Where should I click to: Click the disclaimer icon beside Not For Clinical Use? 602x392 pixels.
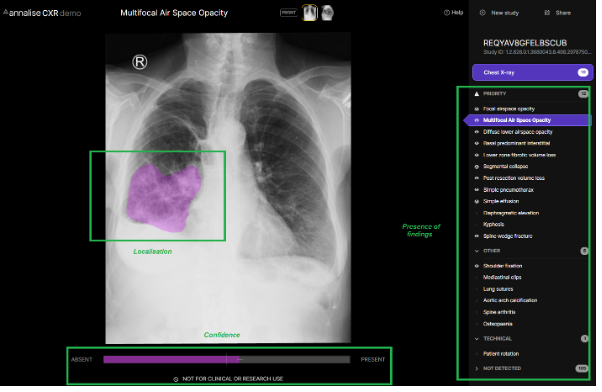[176, 379]
